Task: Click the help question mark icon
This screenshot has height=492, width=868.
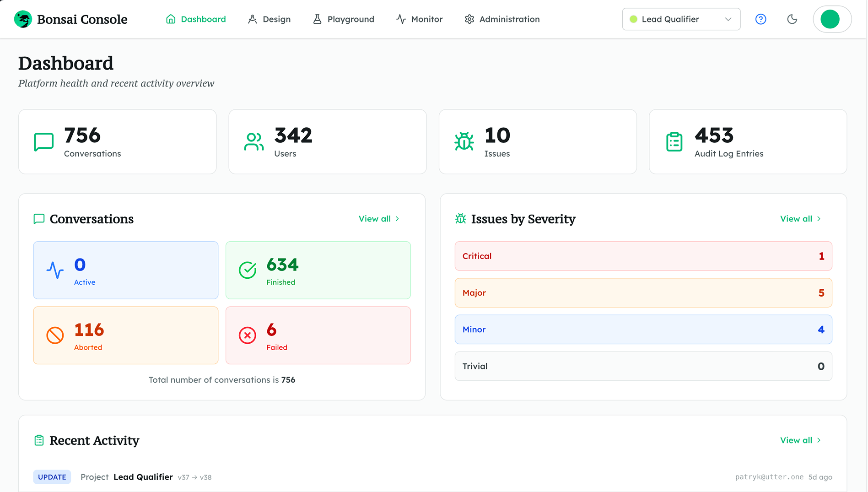Action: tap(760, 19)
